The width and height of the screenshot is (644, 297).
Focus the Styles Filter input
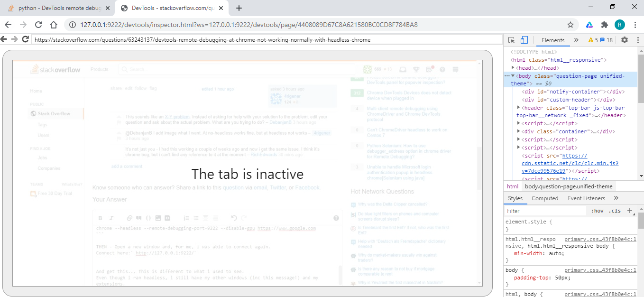(545, 211)
